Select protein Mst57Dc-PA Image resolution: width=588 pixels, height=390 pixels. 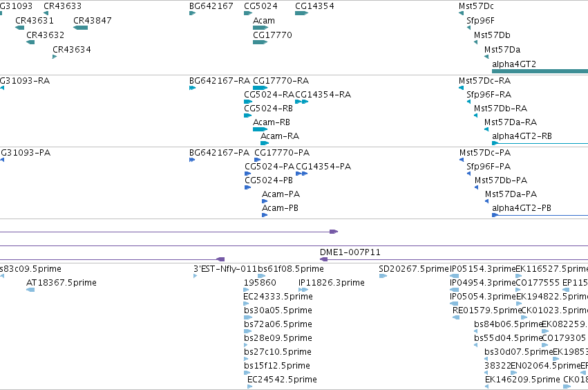[x=485, y=153]
